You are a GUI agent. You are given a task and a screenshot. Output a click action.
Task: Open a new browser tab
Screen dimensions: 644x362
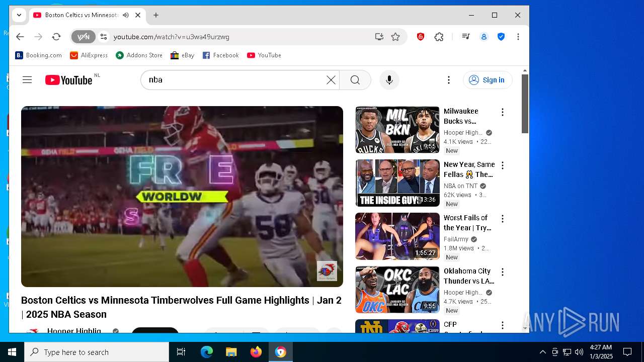[156, 15]
